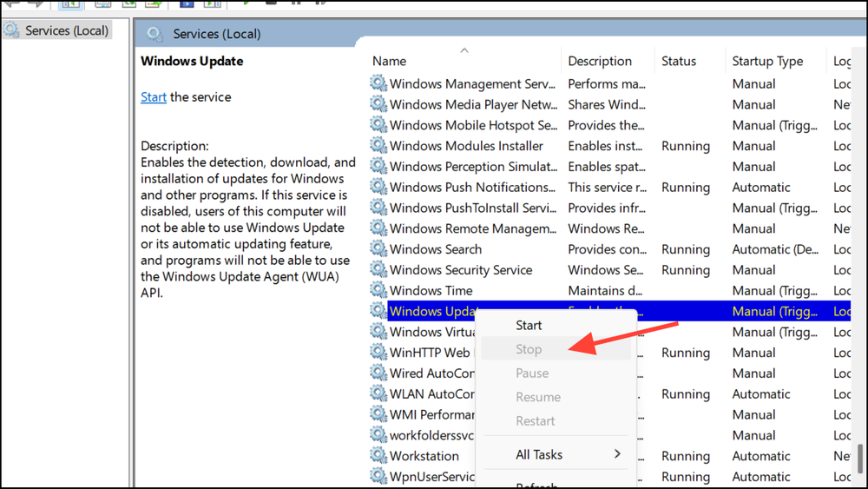Select the Windows Security Service name
Image resolution: width=868 pixels, height=489 pixels.
coord(461,270)
